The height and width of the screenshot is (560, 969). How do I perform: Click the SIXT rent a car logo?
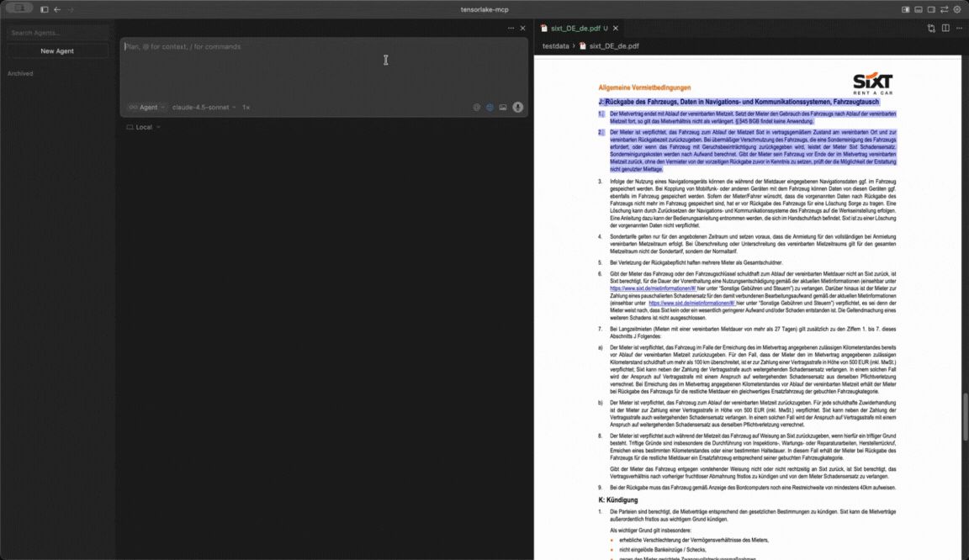point(872,83)
